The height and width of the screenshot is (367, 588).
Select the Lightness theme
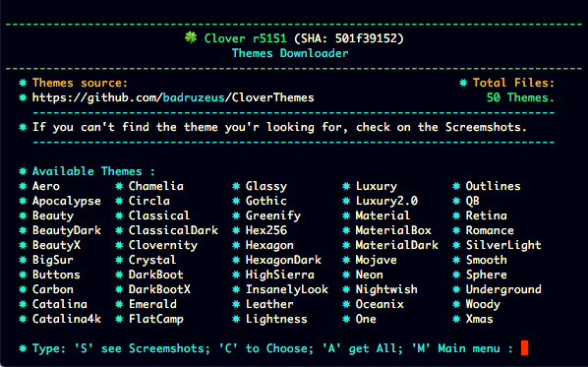pos(276,320)
